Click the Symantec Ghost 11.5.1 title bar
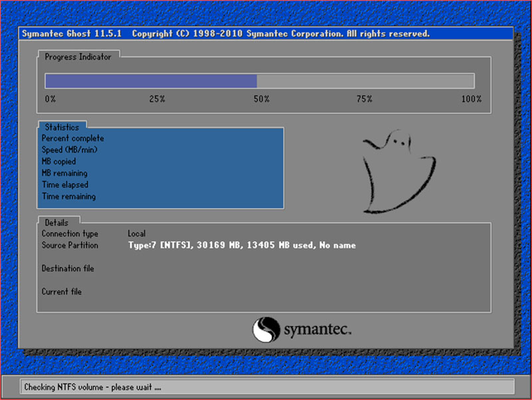532x400 pixels. [265, 34]
